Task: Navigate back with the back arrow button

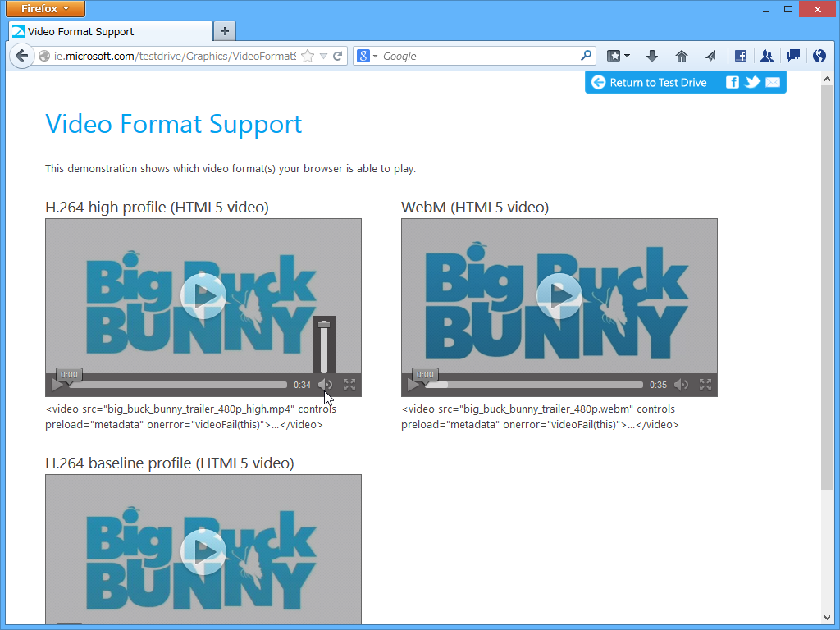Action: 21,56
